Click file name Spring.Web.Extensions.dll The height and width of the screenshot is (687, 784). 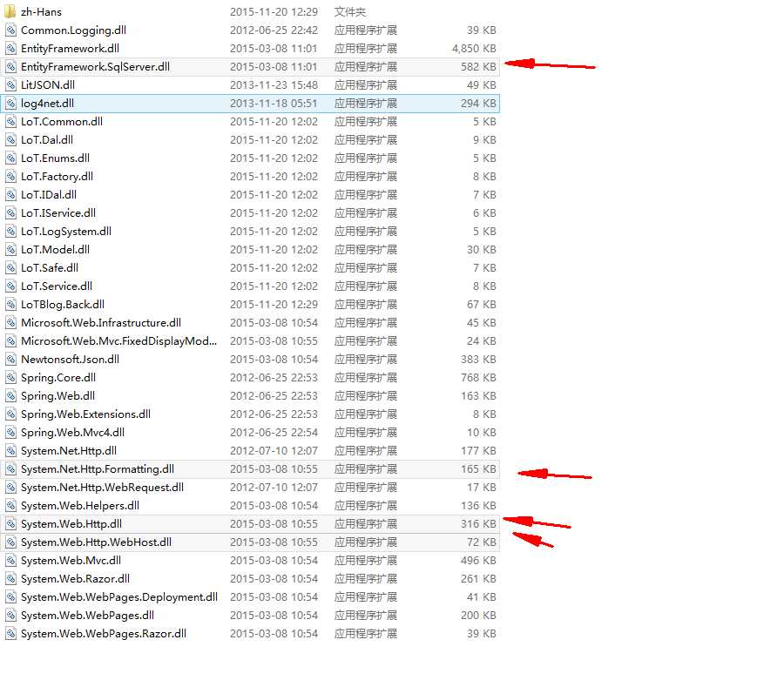point(85,414)
